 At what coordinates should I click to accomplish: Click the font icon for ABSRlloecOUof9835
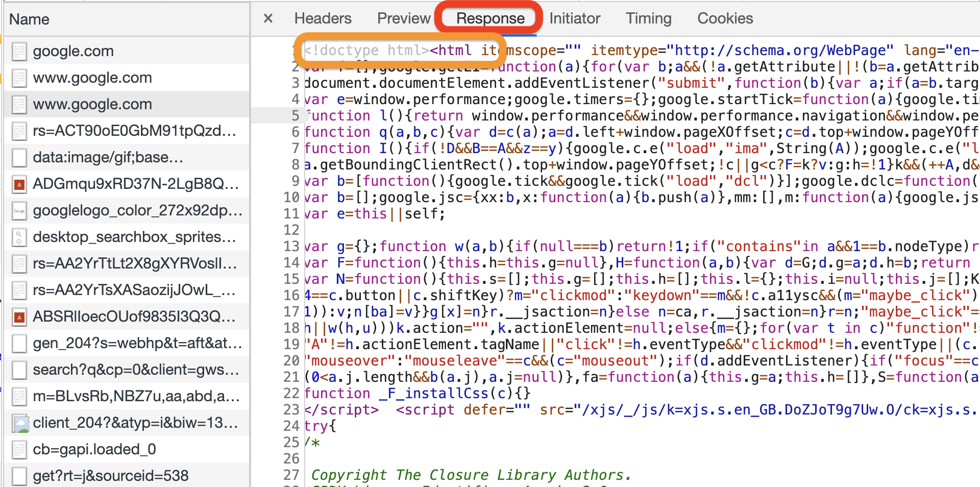click(19, 317)
